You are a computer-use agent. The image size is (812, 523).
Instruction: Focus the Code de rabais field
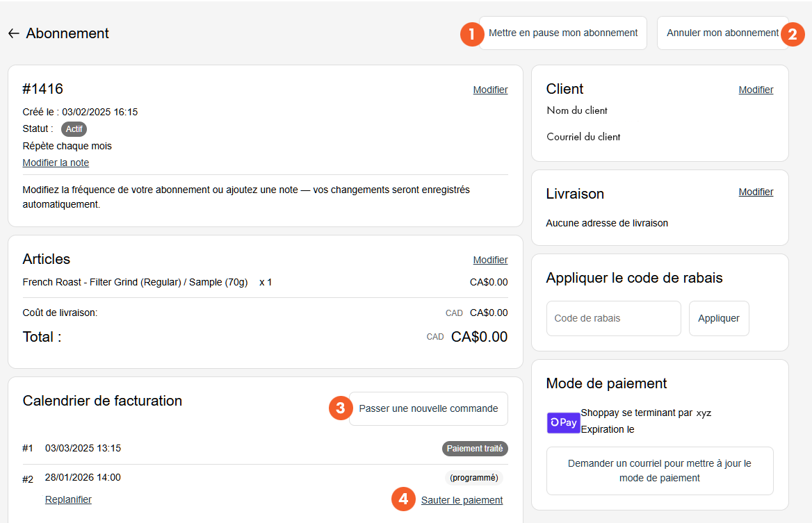(x=613, y=318)
